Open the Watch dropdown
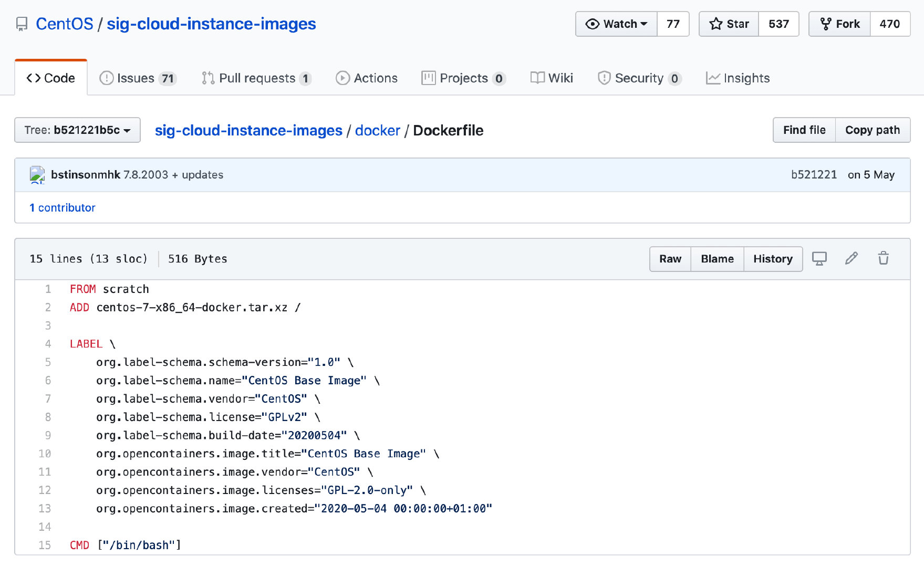Screen dimensions: 924x567 click(616, 24)
